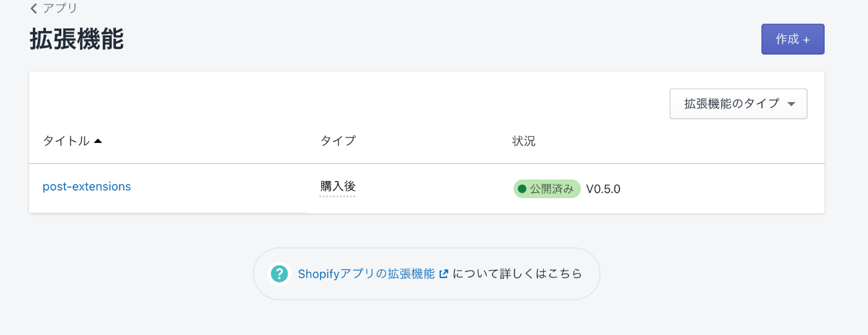
Task: Click the 状況 column header
Action: (524, 141)
